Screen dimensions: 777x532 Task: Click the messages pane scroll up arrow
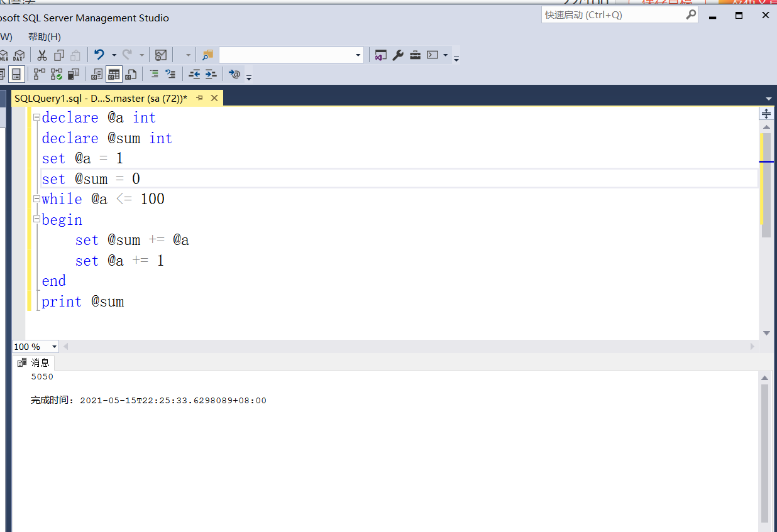pos(764,378)
